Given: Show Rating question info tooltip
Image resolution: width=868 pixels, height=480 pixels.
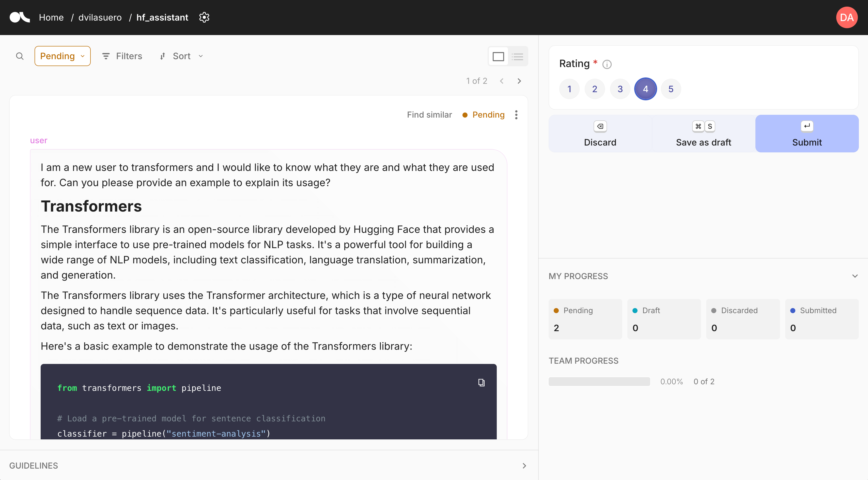Looking at the screenshot, I should click(607, 64).
